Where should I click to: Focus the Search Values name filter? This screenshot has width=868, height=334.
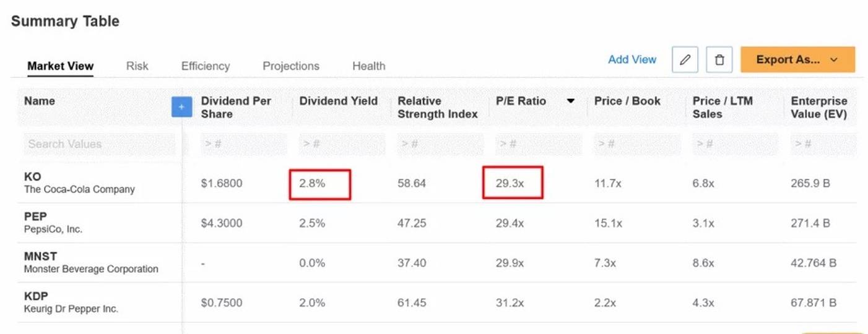click(x=100, y=144)
